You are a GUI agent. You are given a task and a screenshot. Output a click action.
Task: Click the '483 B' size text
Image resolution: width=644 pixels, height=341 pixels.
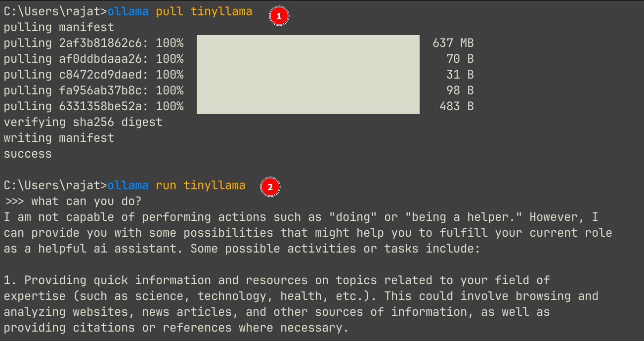click(x=456, y=106)
